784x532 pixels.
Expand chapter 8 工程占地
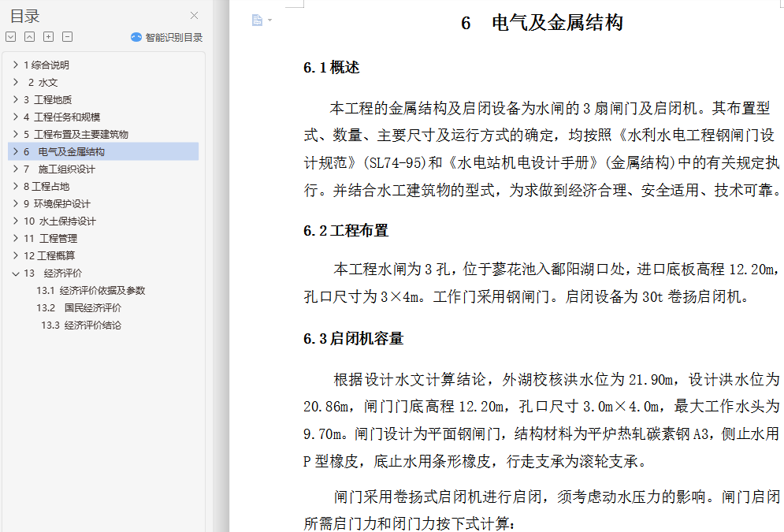[16, 186]
